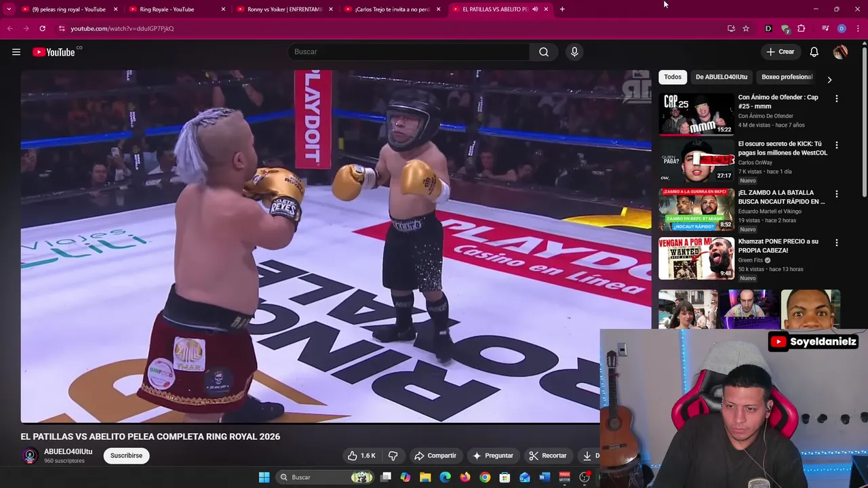
Task: Click the Chrome address bar URL
Action: [x=122, y=28]
